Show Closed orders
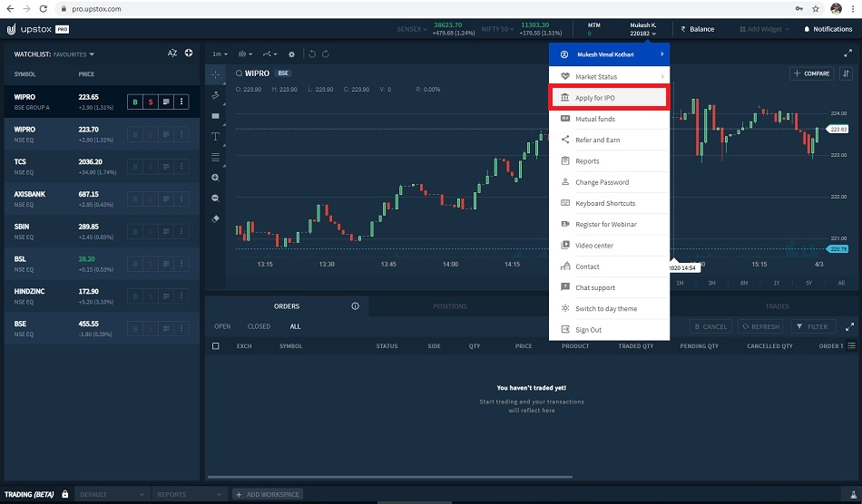 pos(259,326)
